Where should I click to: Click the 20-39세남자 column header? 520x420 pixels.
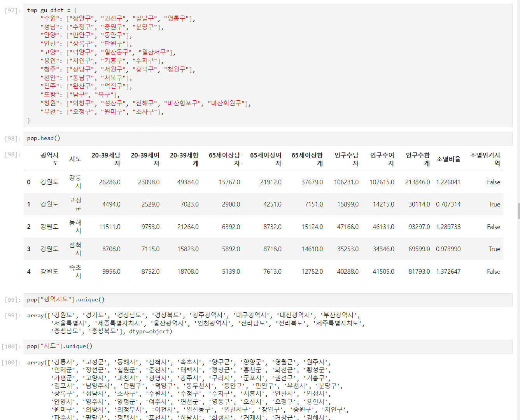click(x=106, y=159)
